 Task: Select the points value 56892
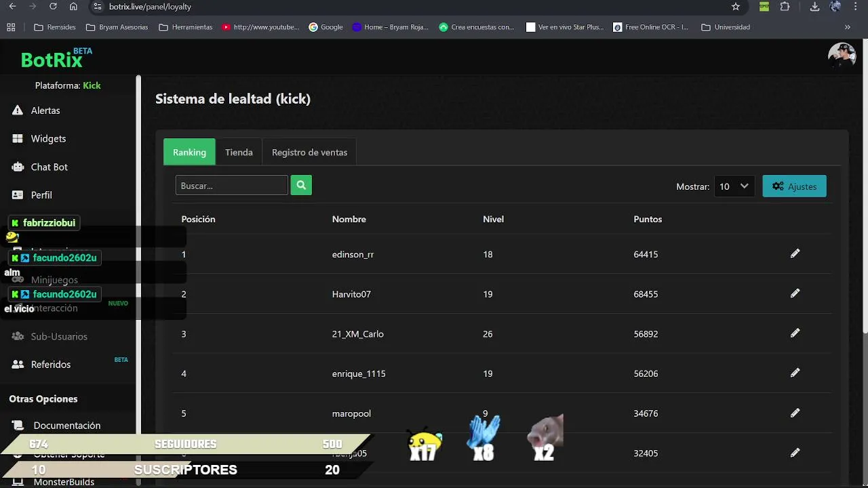(646, 333)
